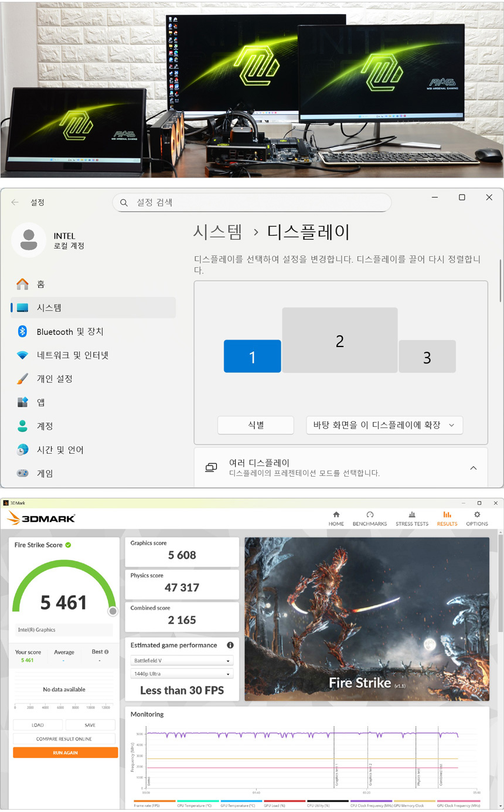
Task: Switch to the RESULTS tab in 3DMark
Action: click(x=447, y=518)
